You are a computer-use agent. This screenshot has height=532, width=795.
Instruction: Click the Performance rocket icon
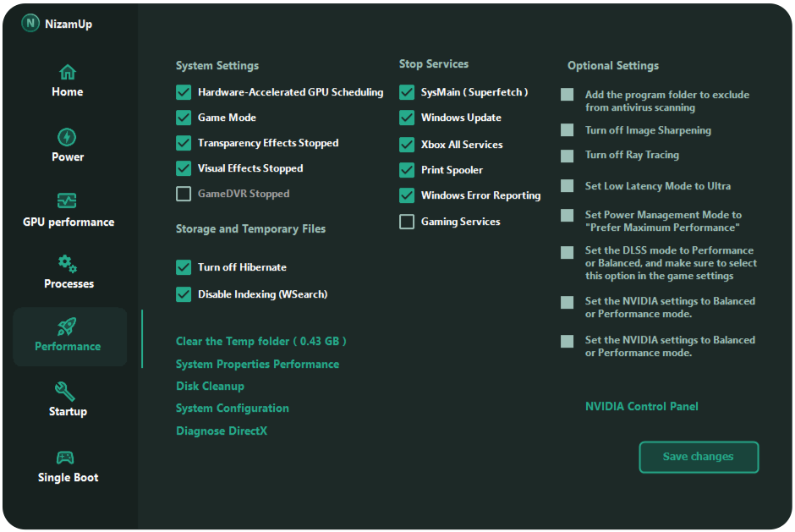[68, 327]
